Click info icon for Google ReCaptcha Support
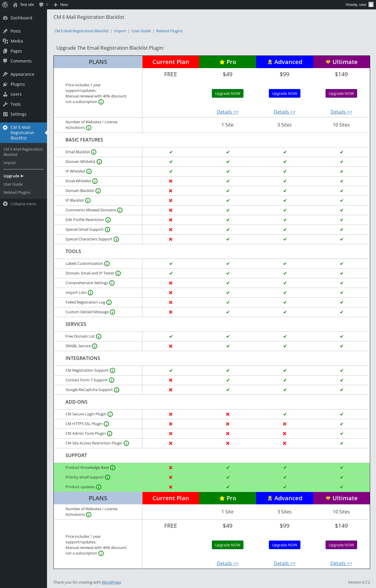376x588 pixels. [x=117, y=390]
